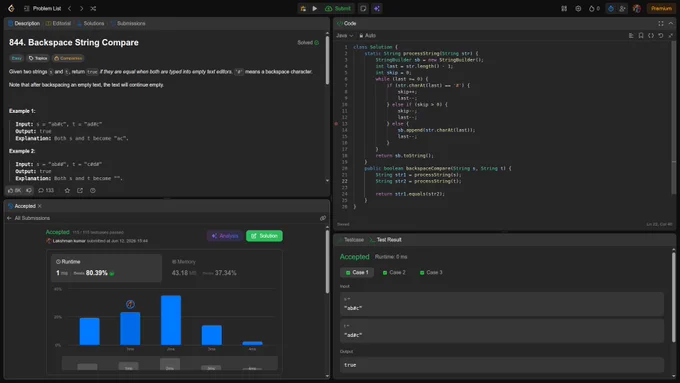Screen dimensions: 680x383
Task: Reset code to default icon
Action: (660, 36)
